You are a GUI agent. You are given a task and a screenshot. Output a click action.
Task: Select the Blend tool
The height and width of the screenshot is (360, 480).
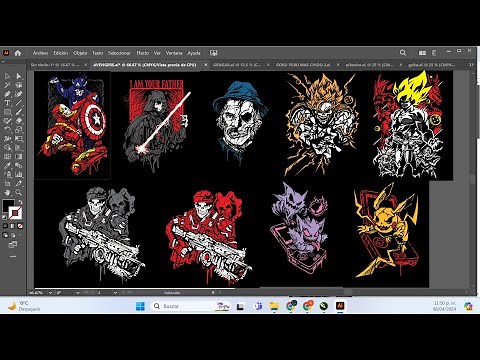coord(19,166)
